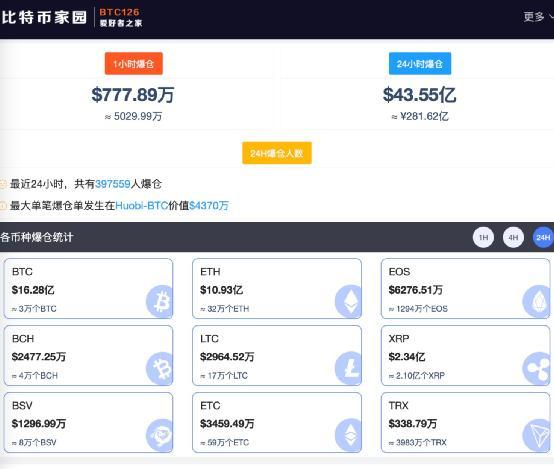Click the Bitcoin Cash icon in BCH card
554x469 pixels.
pos(160,368)
